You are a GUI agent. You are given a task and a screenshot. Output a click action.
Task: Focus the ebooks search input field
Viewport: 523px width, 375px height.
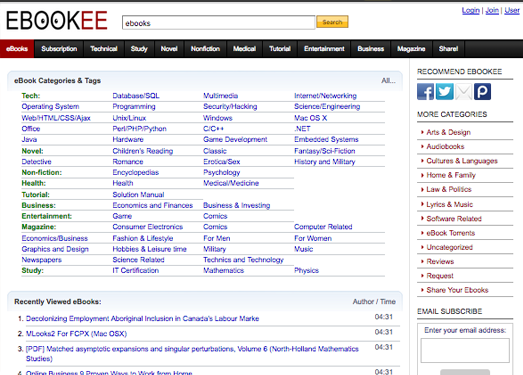[218, 23]
